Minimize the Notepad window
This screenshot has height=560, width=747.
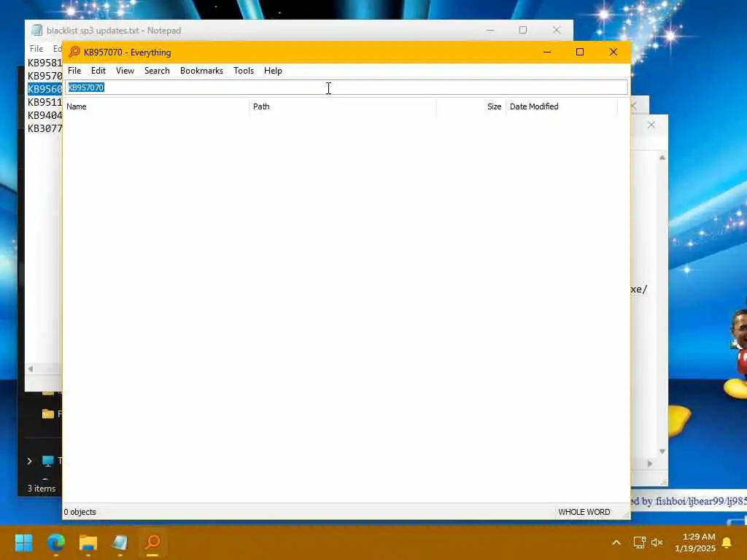click(489, 30)
